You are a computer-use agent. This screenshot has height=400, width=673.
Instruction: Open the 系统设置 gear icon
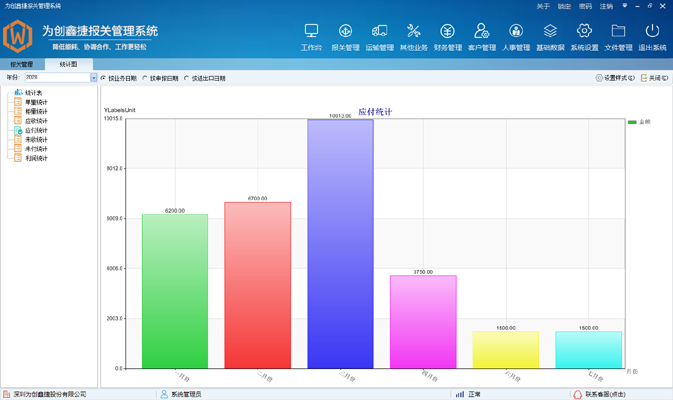pyautogui.click(x=584, y=32)
